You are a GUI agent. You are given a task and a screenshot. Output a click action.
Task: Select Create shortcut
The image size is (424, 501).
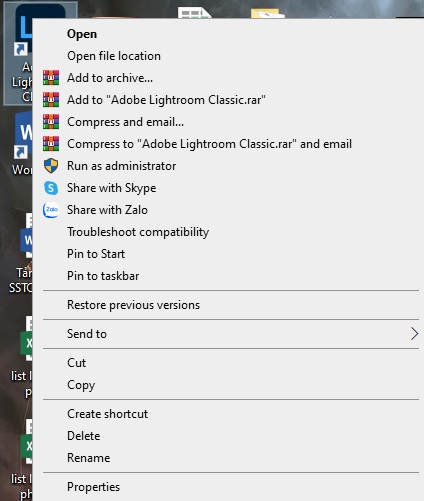tap(107, 414)
